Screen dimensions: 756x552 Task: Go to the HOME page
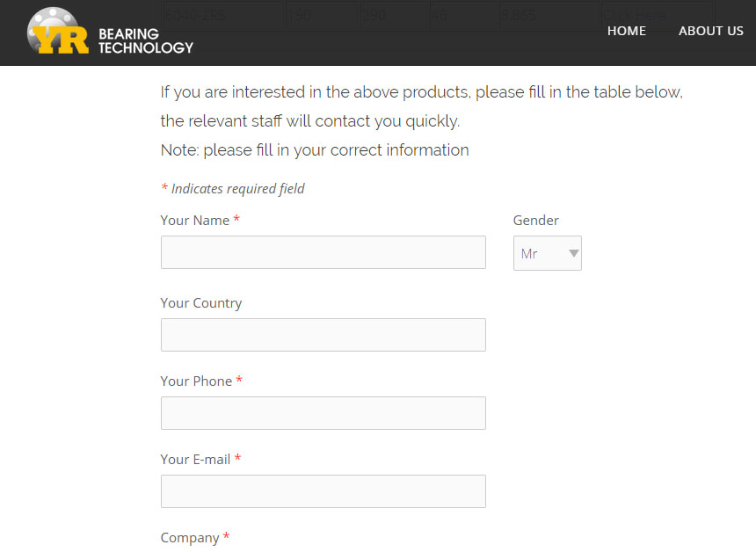click(626, 31)
